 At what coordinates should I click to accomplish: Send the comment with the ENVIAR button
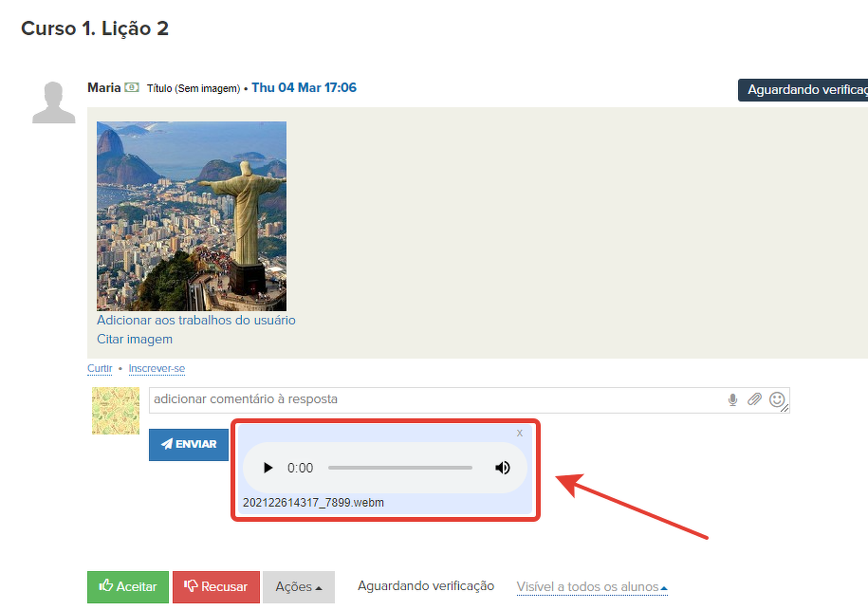pyautogui.click(x=189, y=444)
